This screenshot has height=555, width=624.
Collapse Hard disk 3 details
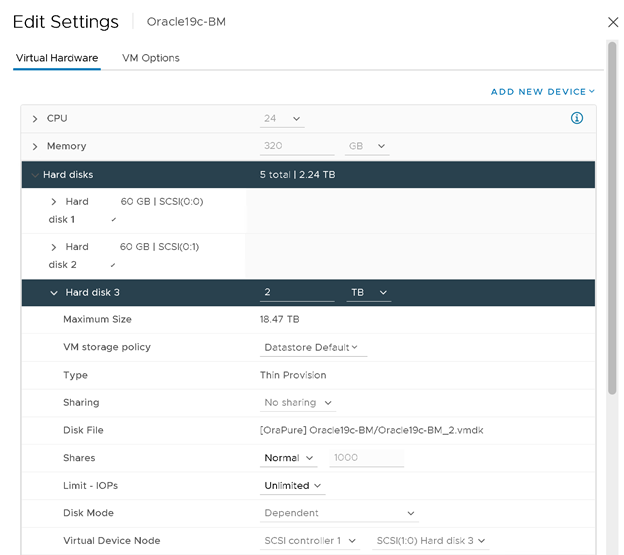point(54,293)
